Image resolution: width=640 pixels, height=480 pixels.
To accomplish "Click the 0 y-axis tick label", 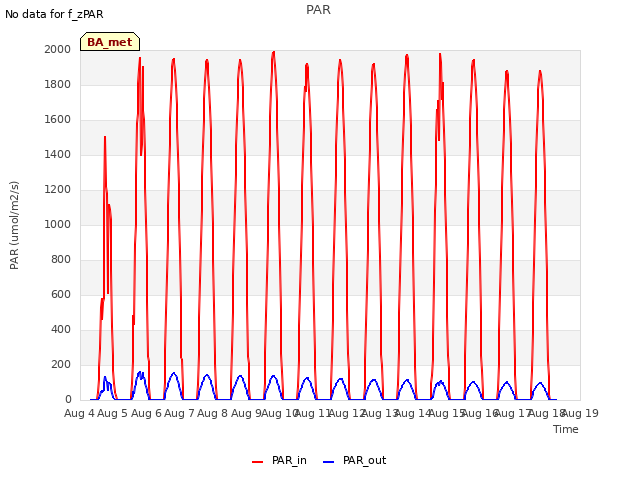I will 68,400.
